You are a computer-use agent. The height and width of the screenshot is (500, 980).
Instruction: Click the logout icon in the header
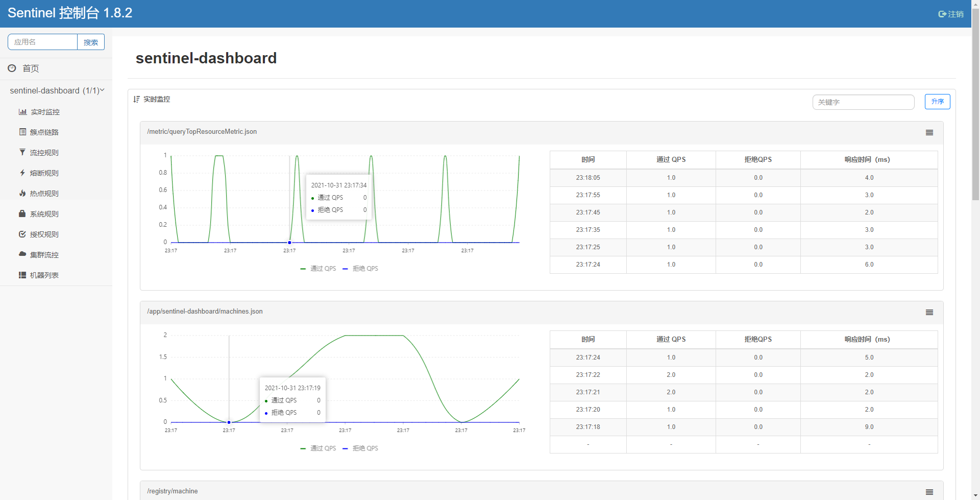pyautogui.click(x=942, y=14)
